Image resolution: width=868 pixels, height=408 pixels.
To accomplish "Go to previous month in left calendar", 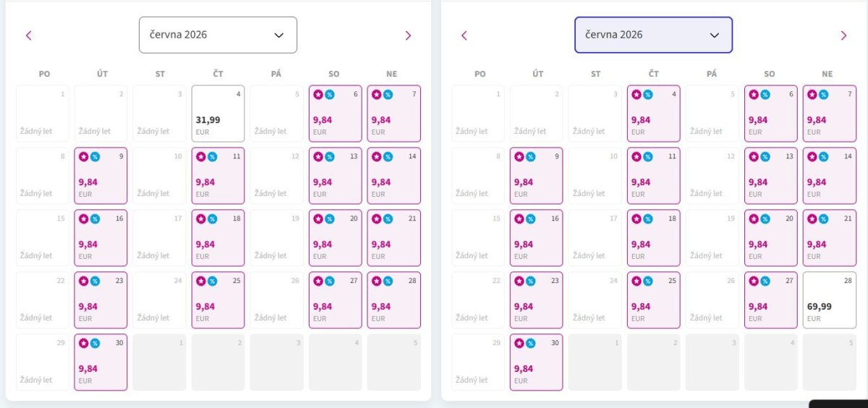I will tap(29, 35).
